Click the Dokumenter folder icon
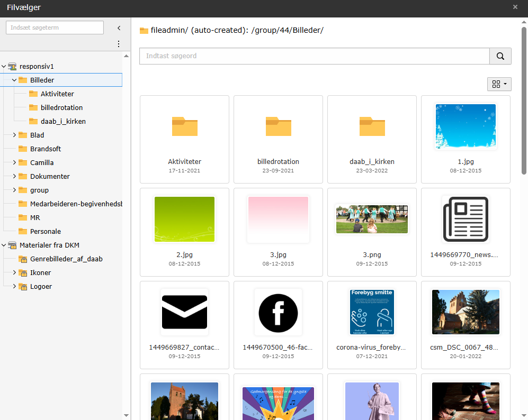Image resolution: width=528 pixels, height=420 pixels. click(x=23, y=177)
